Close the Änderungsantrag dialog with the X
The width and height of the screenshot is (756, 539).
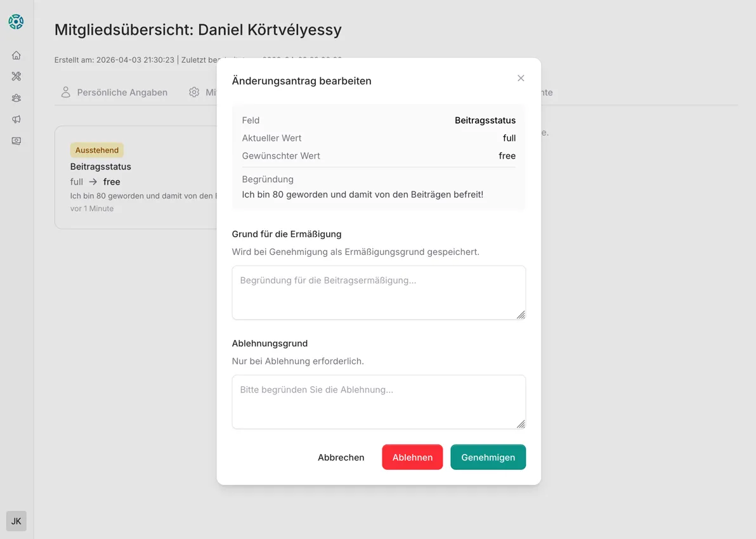click(521, 78)
